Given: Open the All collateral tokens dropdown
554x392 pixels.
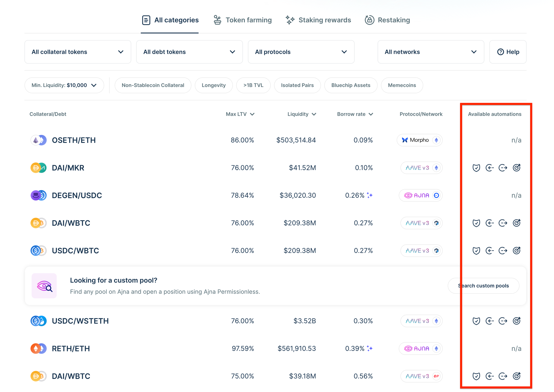Looking at the screenshot, I should (x=78, y=52).
